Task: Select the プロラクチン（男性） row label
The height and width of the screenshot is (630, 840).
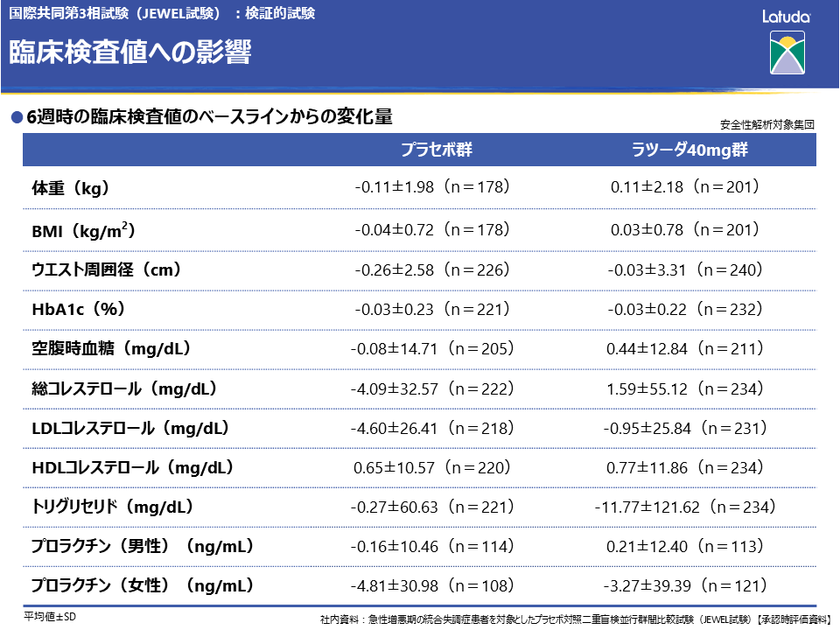Action: tap(143, 546)
